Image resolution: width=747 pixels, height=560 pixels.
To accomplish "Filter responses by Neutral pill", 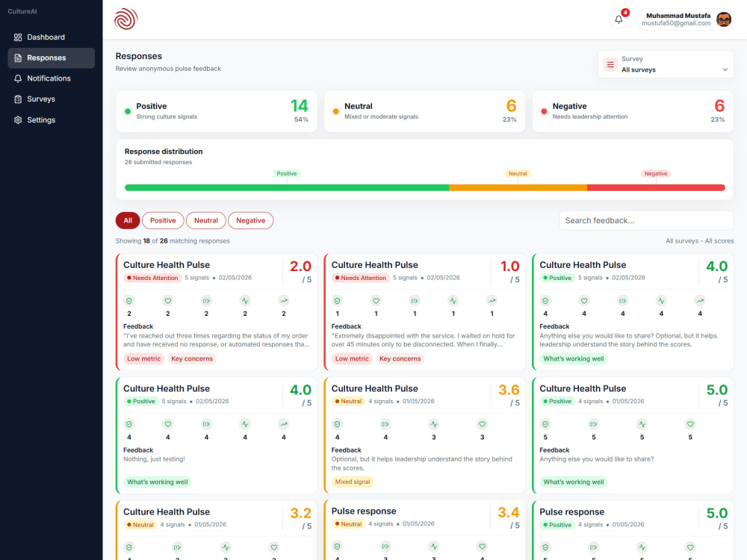I will (206, 220).
